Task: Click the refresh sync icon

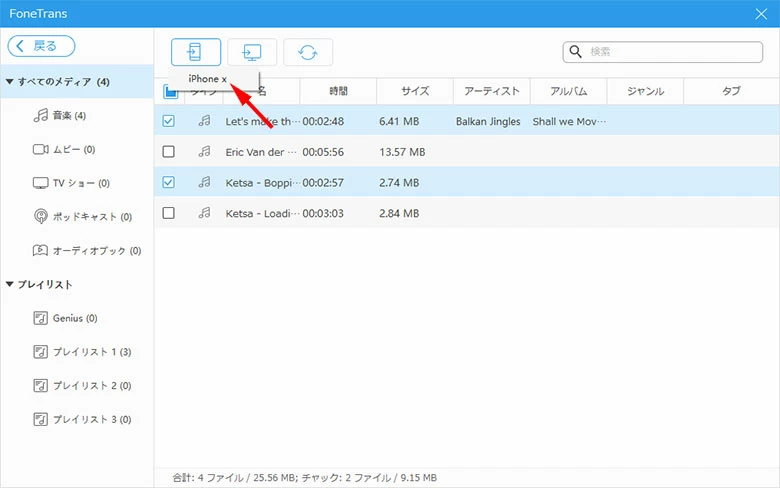Action: coord(308,52)
